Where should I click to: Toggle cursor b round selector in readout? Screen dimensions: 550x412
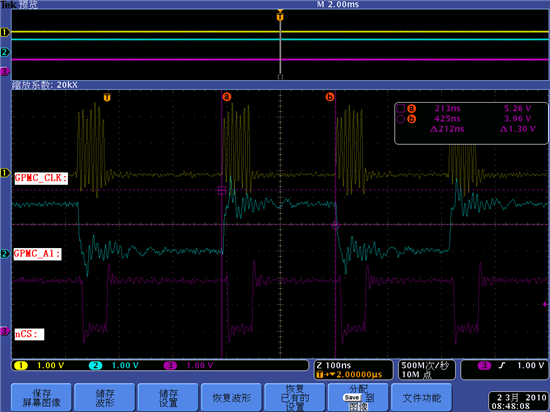401,119
